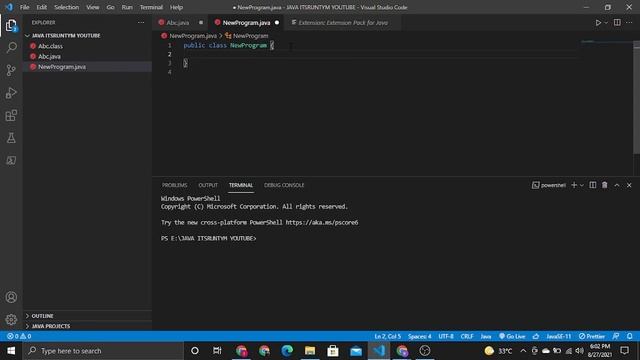The height and width of the screenshot is (360, 640).
Task: Switch to the OUTPUT panel tab
Action: point(208,185)
